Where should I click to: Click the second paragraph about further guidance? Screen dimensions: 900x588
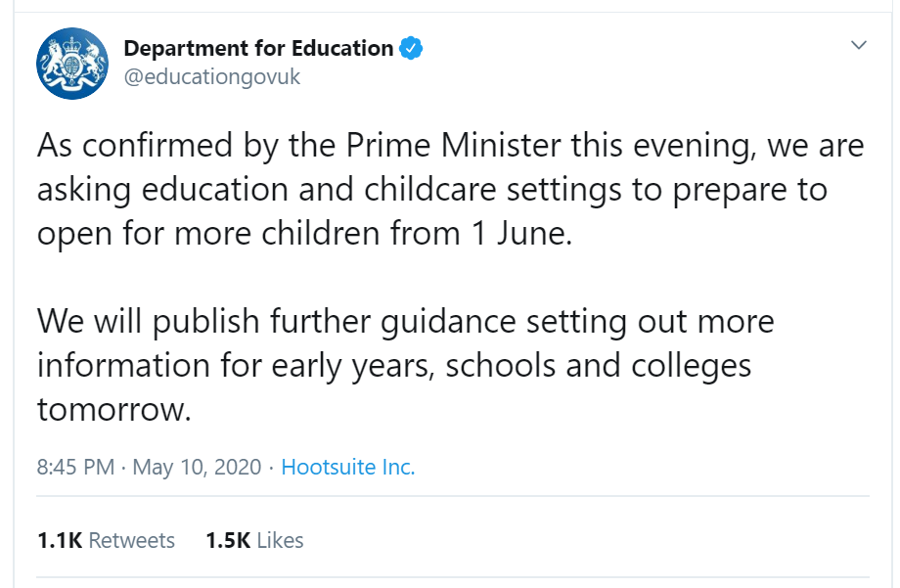point(406,365)
